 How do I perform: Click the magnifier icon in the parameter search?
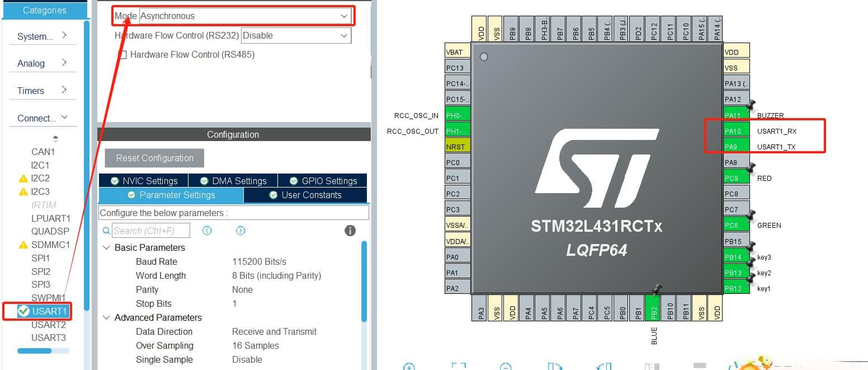[106, 231]
